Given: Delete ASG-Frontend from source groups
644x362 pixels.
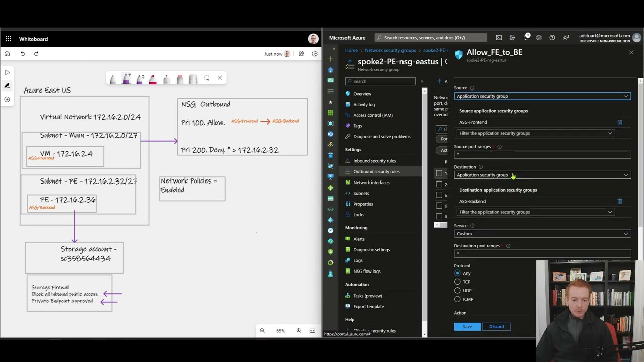Looking at the screenshot, I should tap(620, 122).
